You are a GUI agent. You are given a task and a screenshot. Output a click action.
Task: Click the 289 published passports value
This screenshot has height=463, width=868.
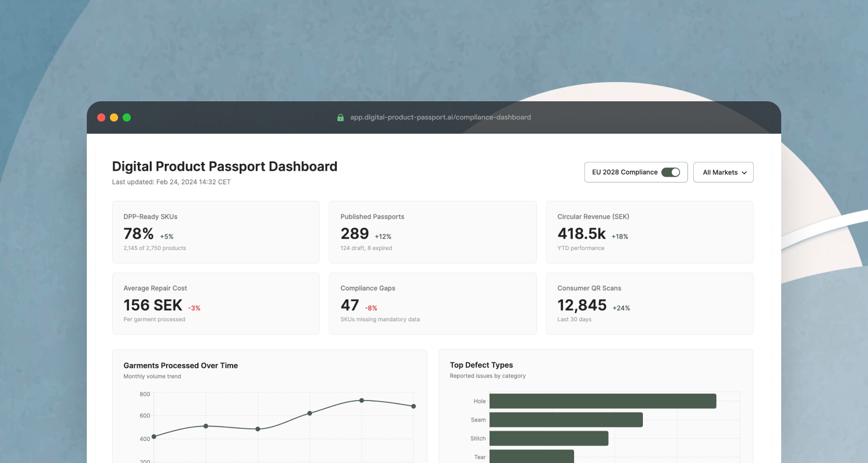point(355,234)
